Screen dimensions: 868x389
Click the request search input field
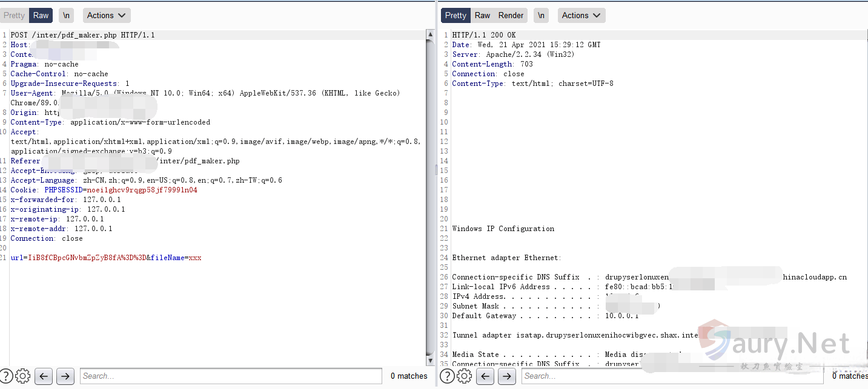230,376
